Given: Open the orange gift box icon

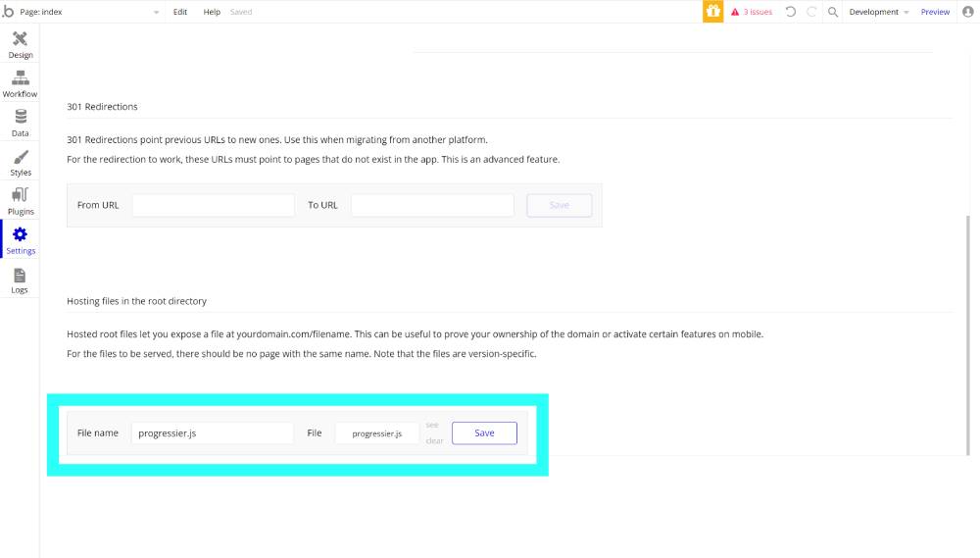Looking at the screenshot, I should (x=712, y=11).
